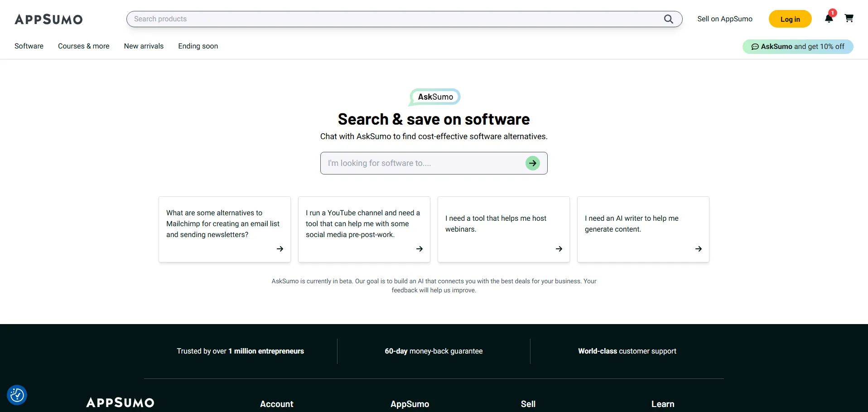Open the shopping cart

pos(849,18)
